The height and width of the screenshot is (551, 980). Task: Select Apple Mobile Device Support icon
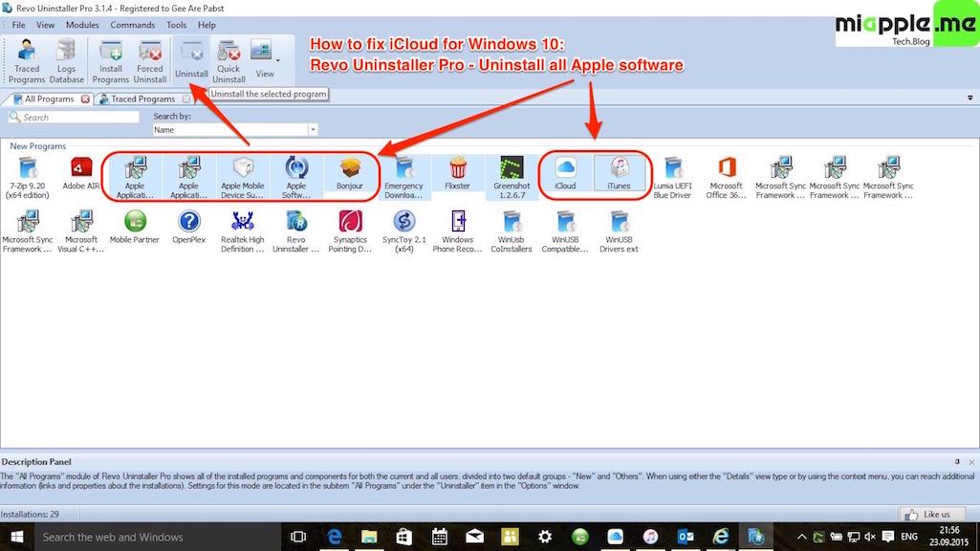[x=243, y=174]
